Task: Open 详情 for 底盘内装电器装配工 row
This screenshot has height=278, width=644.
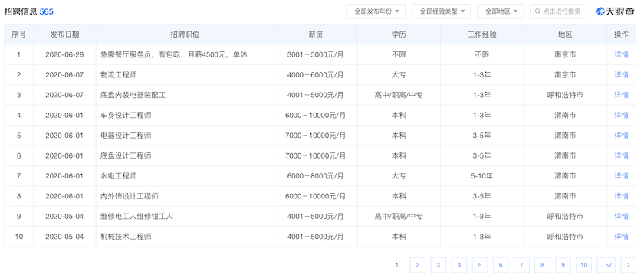Action: coord(621,95)
